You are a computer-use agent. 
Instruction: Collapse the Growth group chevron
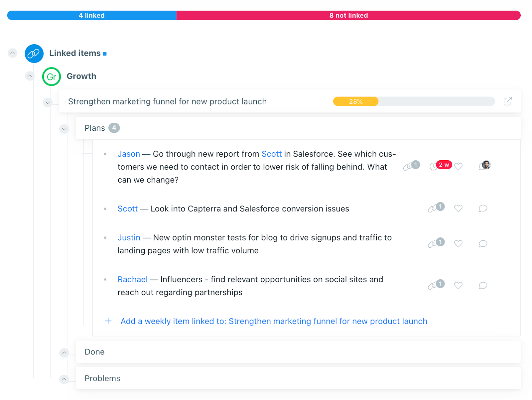coord(30,76)
